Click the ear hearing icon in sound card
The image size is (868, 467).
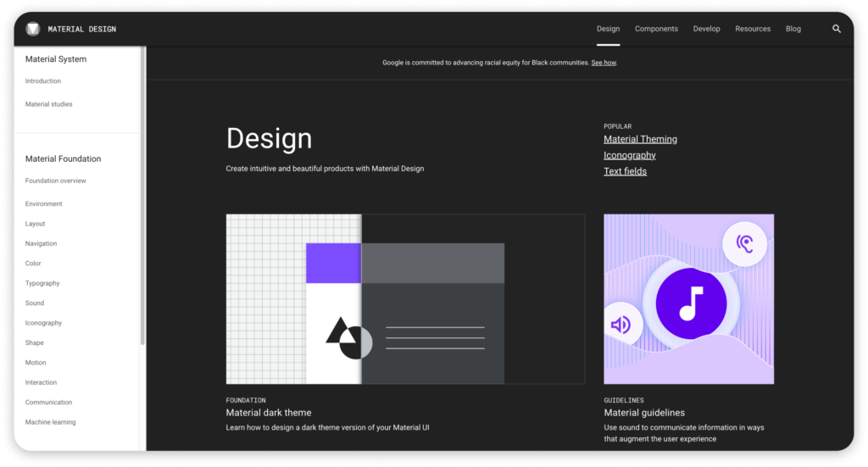point(744,243)
